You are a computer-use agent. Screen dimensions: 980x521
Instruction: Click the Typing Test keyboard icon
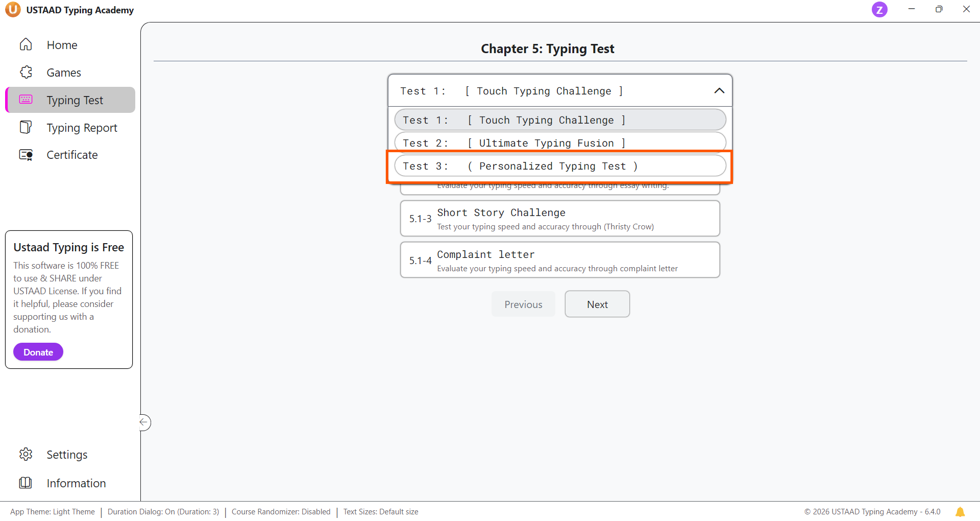[x=26, y=100]
